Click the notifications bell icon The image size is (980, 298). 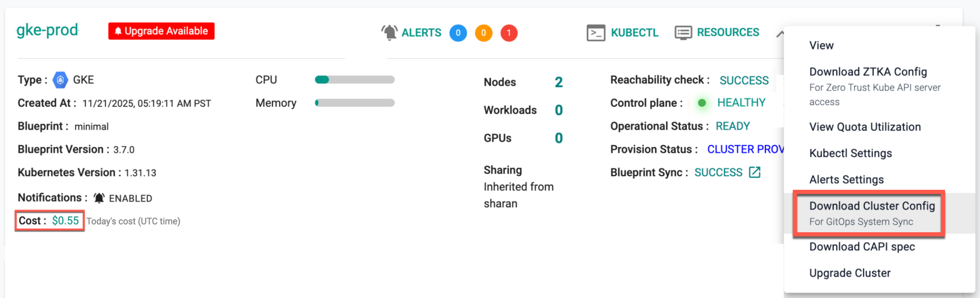[99, 198]
